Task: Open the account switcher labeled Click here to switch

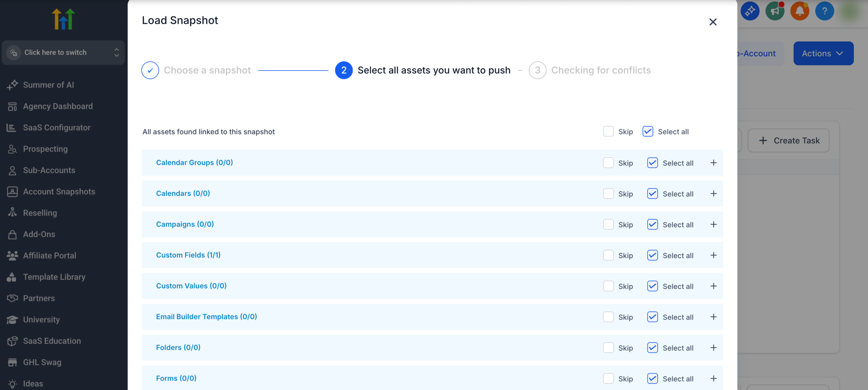Action: (x=63, y=53)
